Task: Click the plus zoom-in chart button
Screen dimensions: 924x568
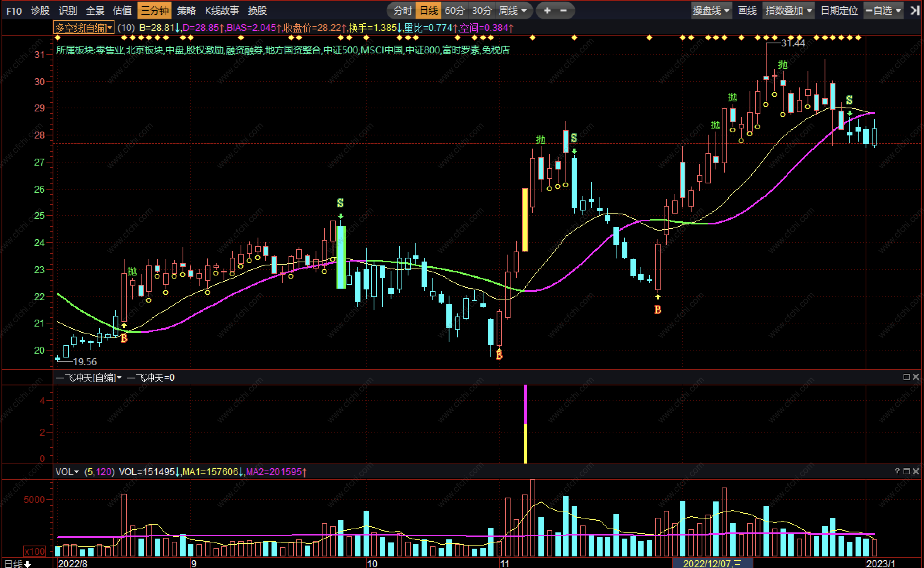Action: (547, 10)
